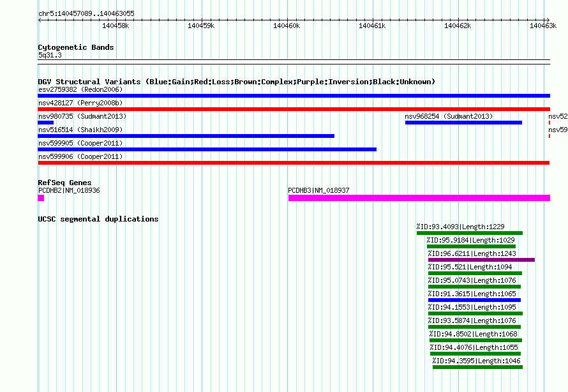Select the nsv516514 (Shaikh2009) blue bar
Viewport: 568px width, 392px height.
(x=186, y=136)
